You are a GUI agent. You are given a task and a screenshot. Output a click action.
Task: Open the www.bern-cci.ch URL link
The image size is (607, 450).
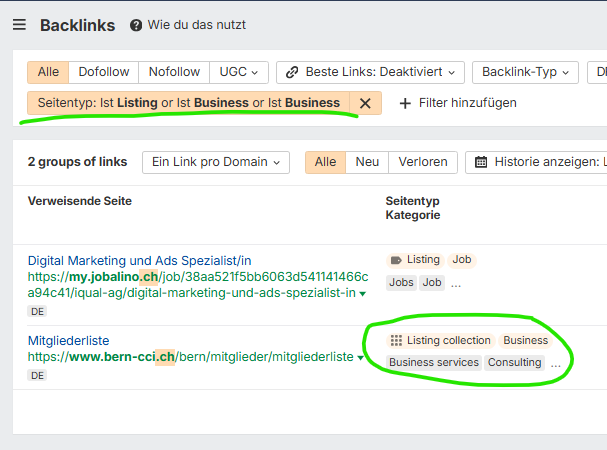(x=190, y=357)
